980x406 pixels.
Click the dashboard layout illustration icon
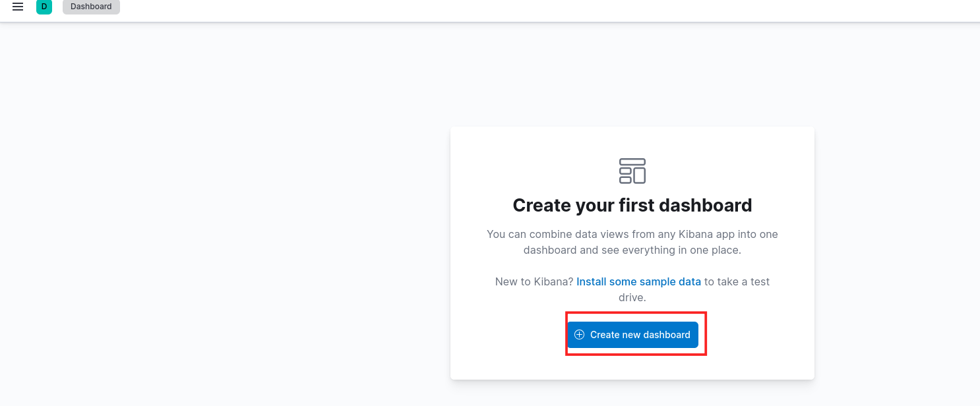(632, 171)
